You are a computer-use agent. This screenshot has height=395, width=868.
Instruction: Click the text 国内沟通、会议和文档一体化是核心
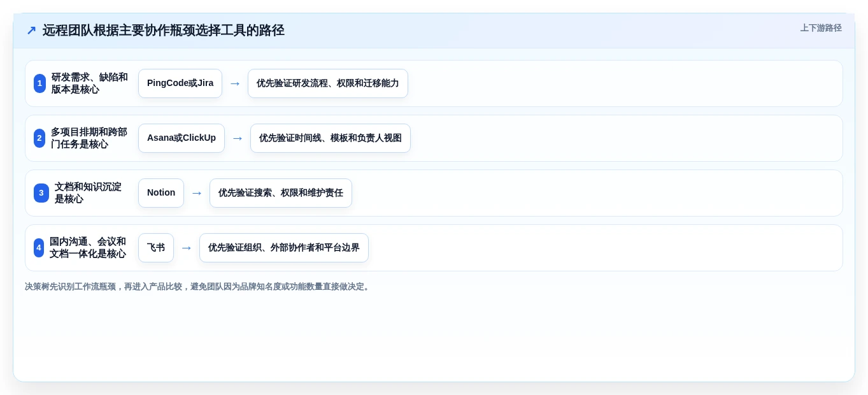(x=88, y=248)
